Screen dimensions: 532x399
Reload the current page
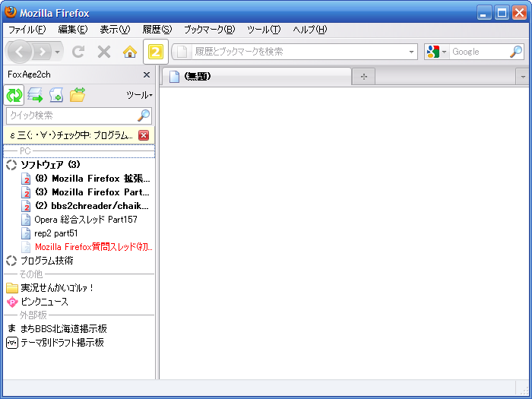point(78,52)
